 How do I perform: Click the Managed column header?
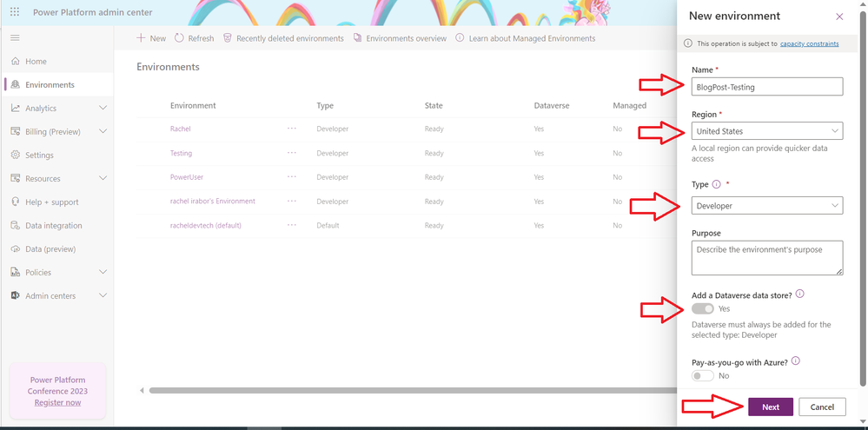point(629,105)
